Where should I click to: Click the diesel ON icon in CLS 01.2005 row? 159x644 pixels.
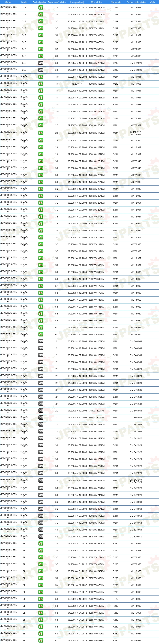click(41, 63)
